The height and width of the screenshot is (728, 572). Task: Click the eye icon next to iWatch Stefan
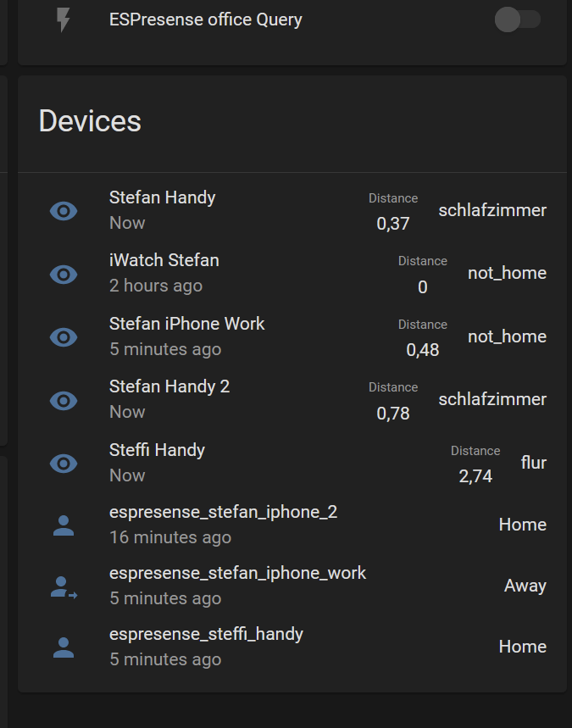64,274
